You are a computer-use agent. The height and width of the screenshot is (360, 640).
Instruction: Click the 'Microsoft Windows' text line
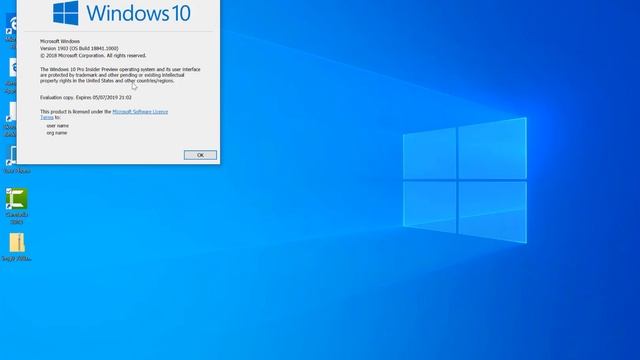[x=60, y=41]
